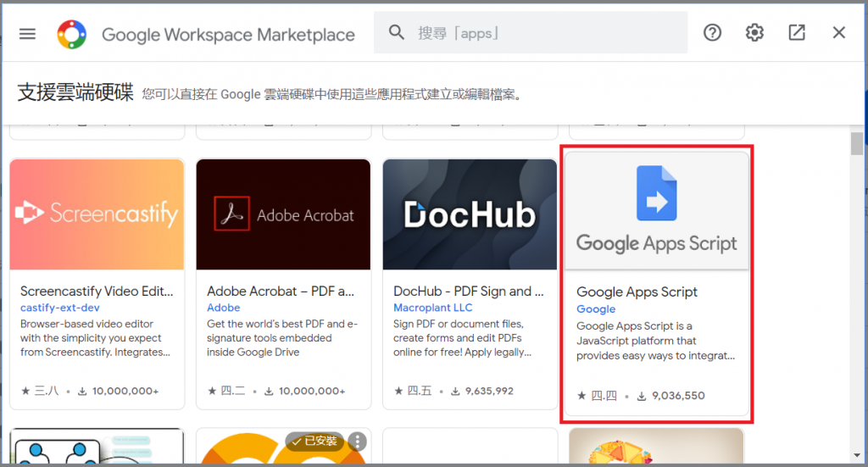Click DocHub star rating 四.五
Screen dimensions: 868x467
click(x=413, y=392)
